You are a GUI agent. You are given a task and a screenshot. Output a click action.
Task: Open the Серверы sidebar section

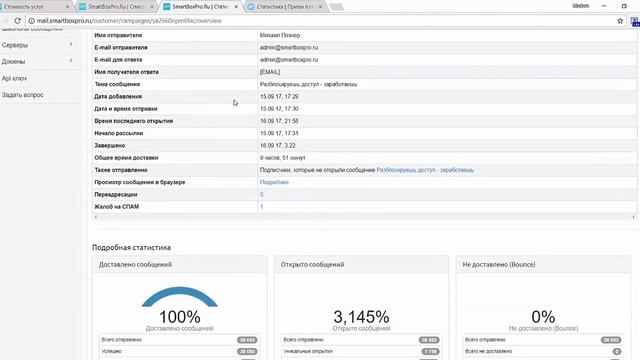(x=15, y=45)
